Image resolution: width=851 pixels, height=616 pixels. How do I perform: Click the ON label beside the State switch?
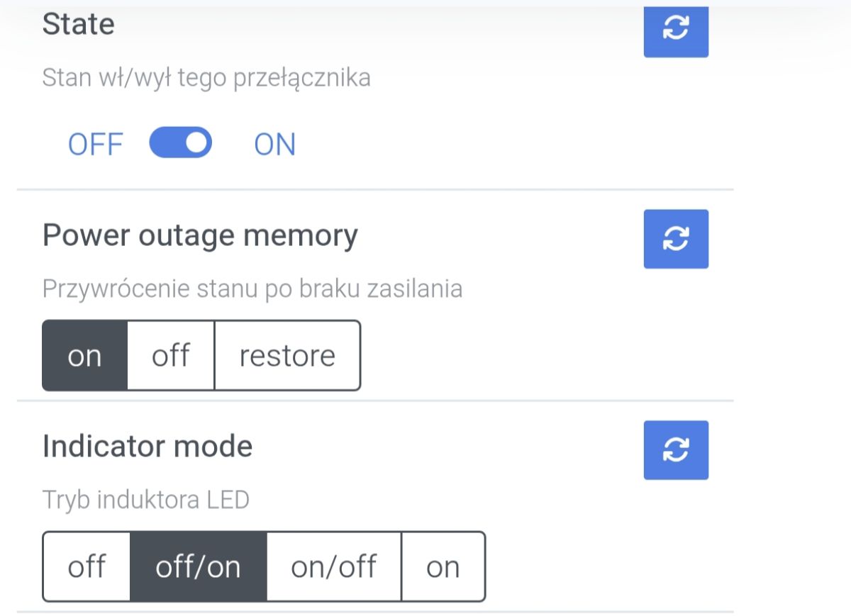tap(275, 145)
